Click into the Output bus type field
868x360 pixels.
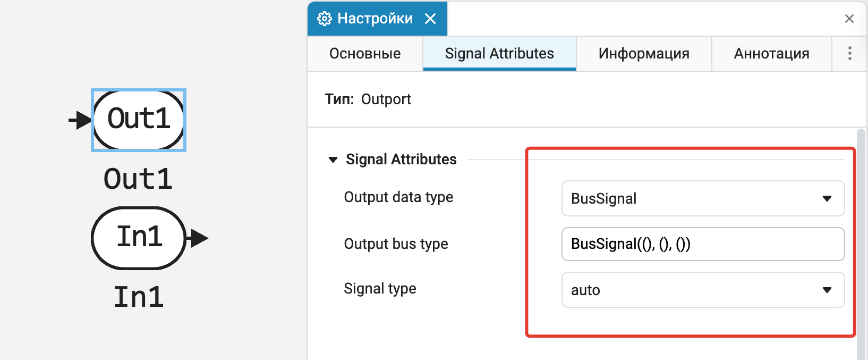pyautogui.click(x=702, y=244)
